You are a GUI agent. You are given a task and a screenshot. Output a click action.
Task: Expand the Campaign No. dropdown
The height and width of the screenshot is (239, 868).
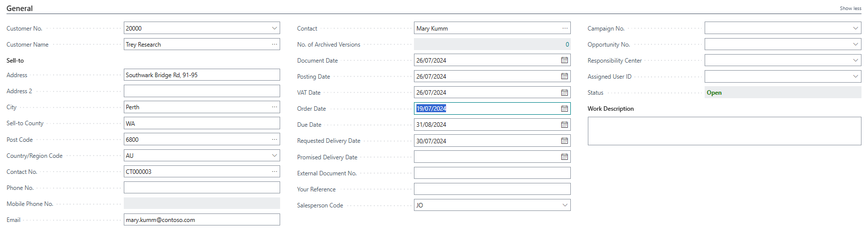coord(855,28)
